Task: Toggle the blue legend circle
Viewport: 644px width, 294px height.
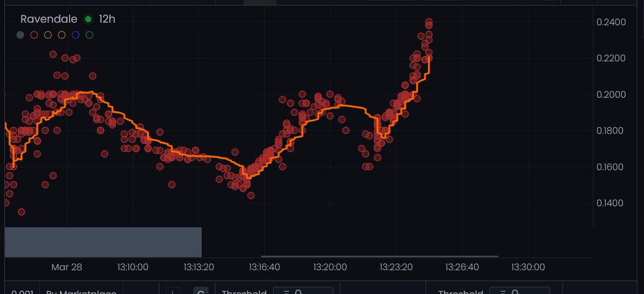Action: click(x=76, y=35)
